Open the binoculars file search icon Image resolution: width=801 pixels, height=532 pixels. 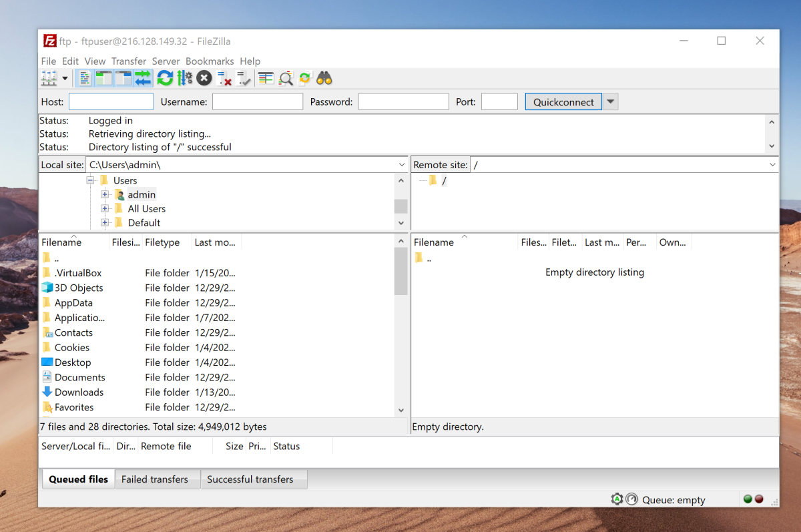coord(324,79)
